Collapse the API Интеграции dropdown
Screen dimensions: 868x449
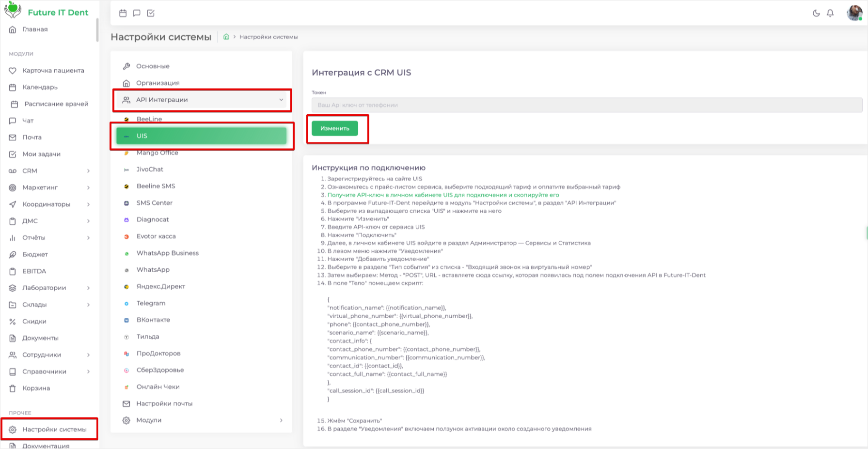(x=201, y=100)
